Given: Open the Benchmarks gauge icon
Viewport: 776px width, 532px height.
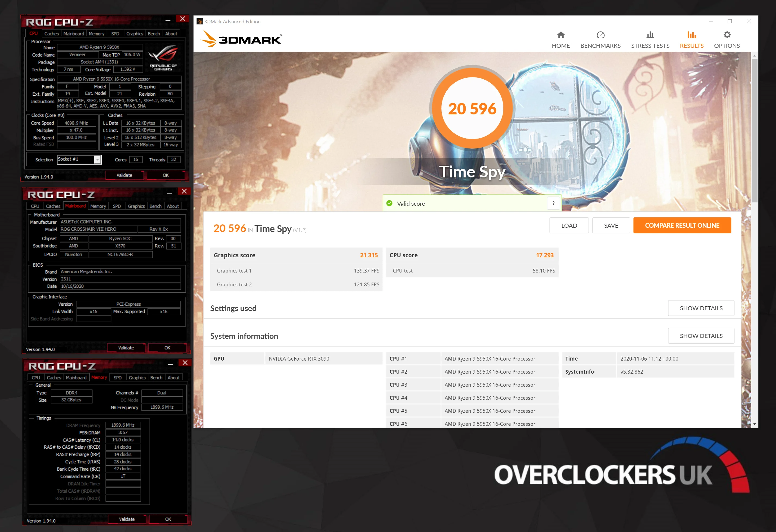Looking at the screenshot, I should pyautogui.click(x=600, y=35).
